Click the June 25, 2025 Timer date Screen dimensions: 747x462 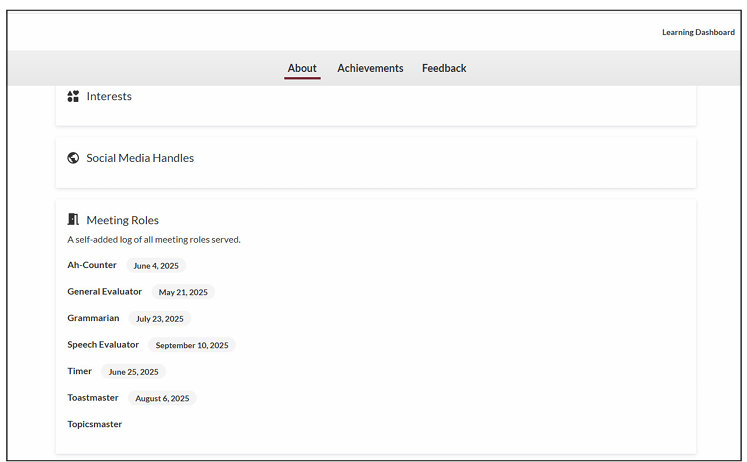point(133,372)
